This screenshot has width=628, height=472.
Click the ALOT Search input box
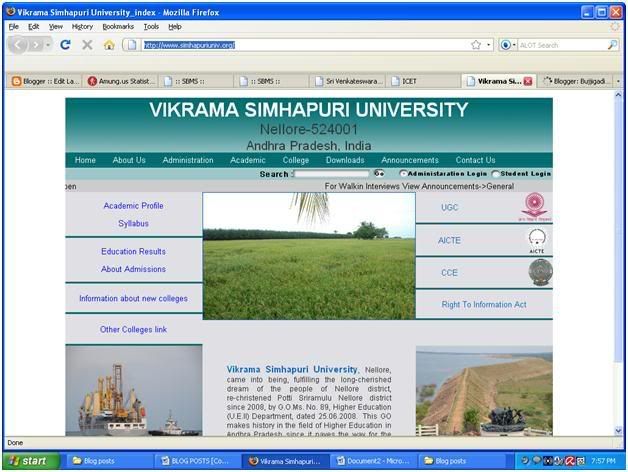(562, 45)
